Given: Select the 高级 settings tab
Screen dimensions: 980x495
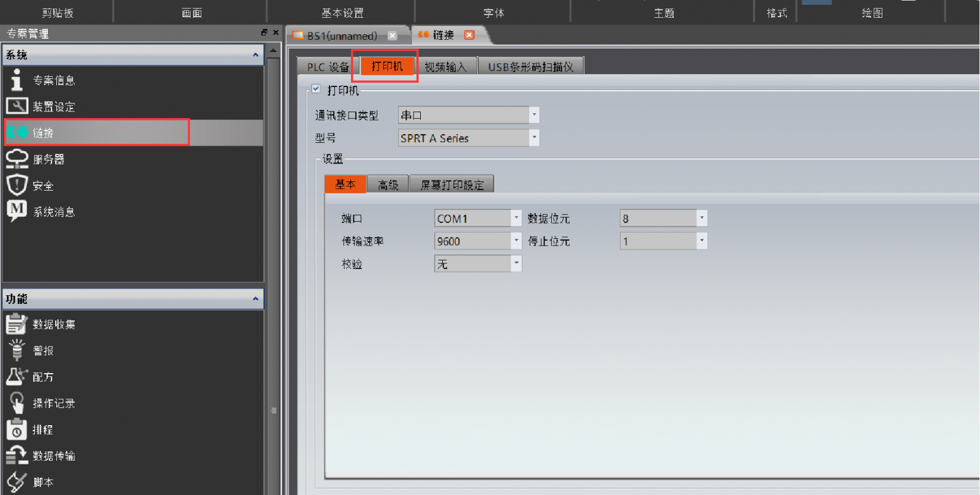Looking at the screenshot, I should click(x=388, y=184).
